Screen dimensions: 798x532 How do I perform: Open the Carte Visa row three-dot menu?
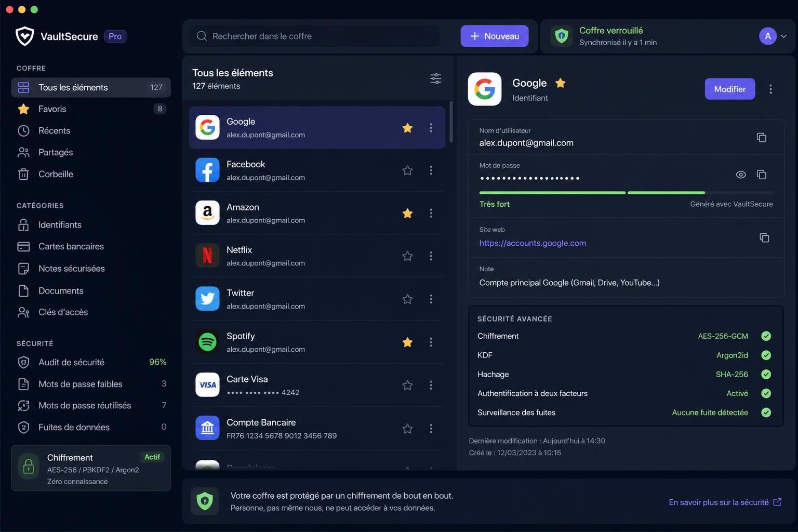point(431,385)
